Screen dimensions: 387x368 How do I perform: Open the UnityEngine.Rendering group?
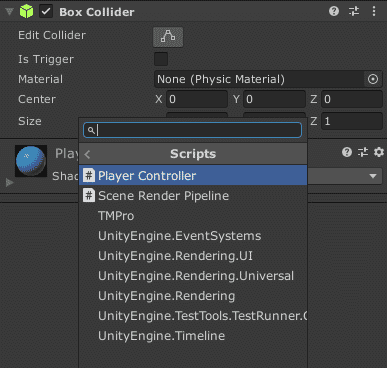pyautogui.click(x=193, y=296)
